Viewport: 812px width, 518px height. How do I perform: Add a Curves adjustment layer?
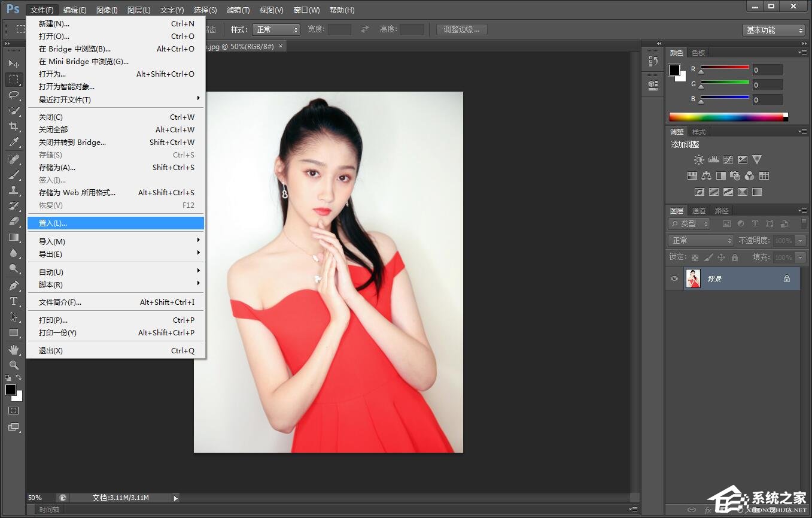[x=728, y=159]
